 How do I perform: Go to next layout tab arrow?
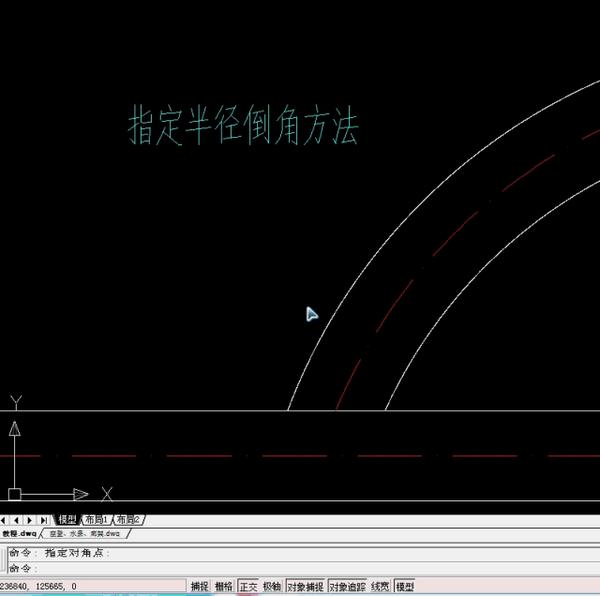click(x=30, y=520)
